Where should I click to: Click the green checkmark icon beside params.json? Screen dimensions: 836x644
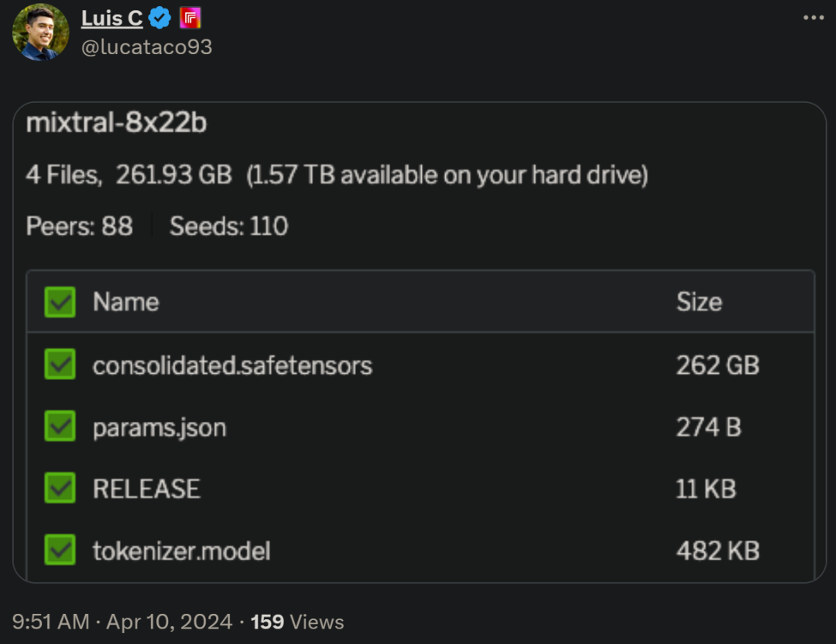(x=60, y=426)
